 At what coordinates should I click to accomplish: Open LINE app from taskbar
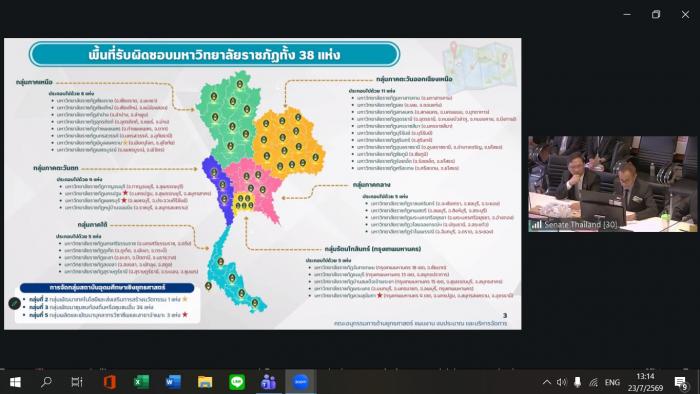pyautogui.click(x=237, y=382)
